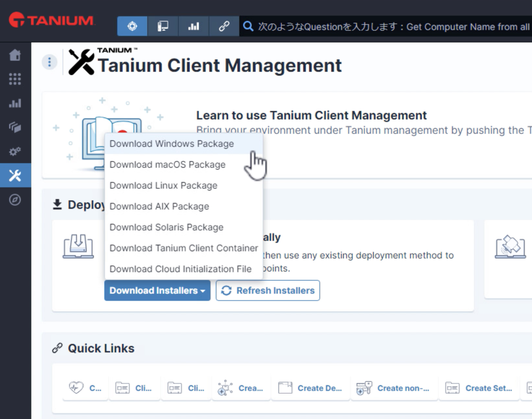Choose Download macOS Package

pyautogui.click(x=184, y=164)
